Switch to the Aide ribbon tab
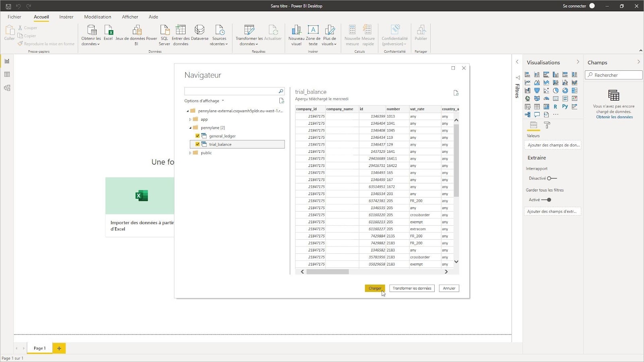The image size is (644, 362). pos(153,17)
